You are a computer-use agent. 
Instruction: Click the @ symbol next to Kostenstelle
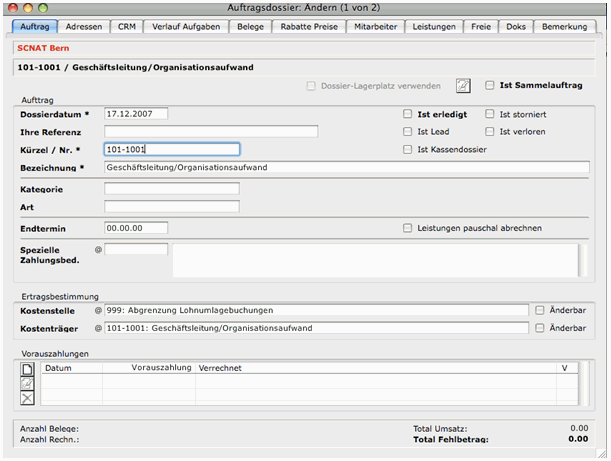pos(98,310)
